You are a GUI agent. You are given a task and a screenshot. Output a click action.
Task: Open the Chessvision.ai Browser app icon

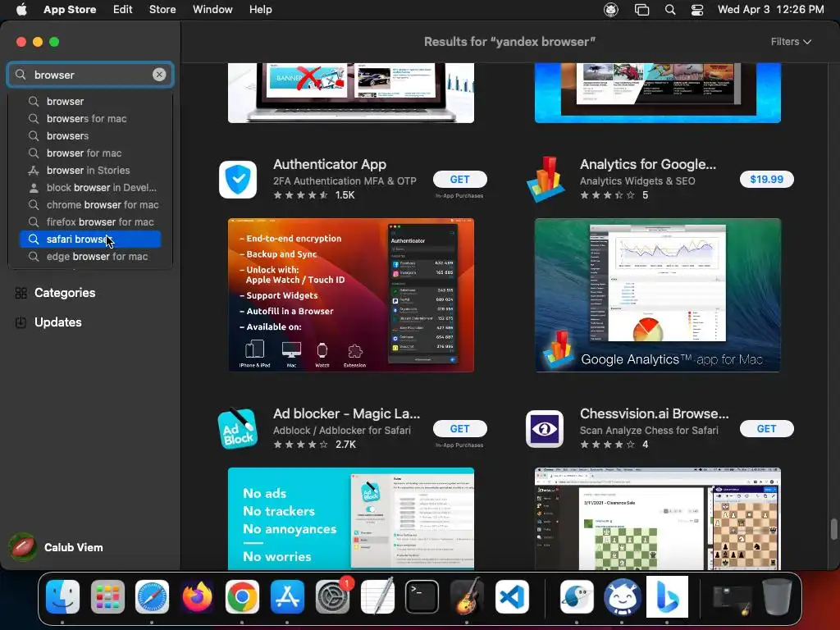pyautogui.click(x=545, y=428)
